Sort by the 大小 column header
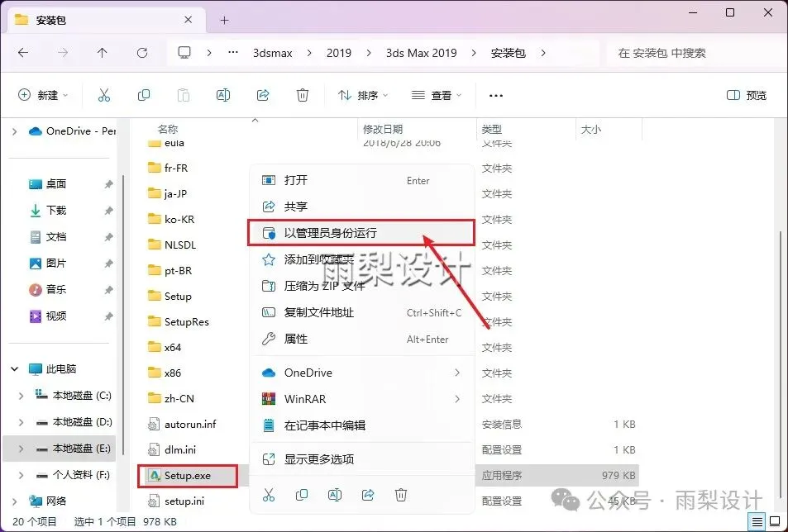The height and width of the screenshot is (532, 788). (591, 129)
